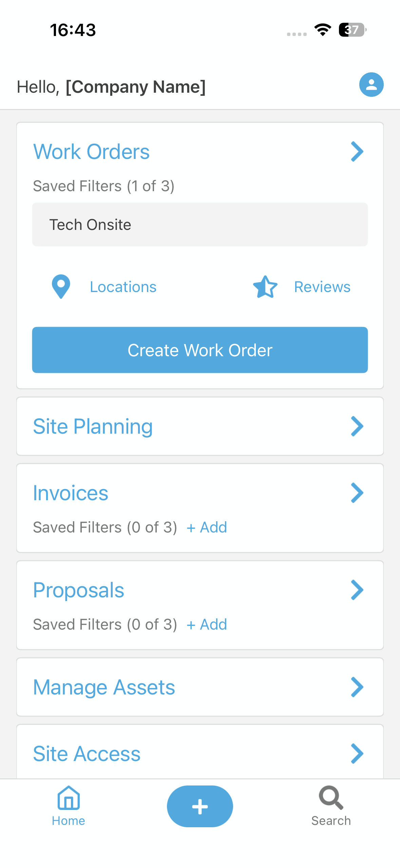This screenshot has width=400, height=868.
Task: Expand Invoices with its chevron
Action: pos(357,493)
